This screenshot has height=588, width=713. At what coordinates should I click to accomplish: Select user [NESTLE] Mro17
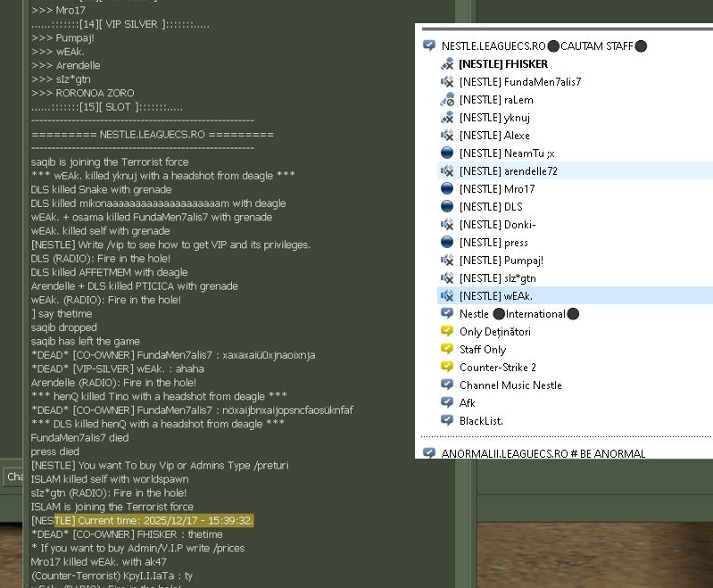[497, 189]
